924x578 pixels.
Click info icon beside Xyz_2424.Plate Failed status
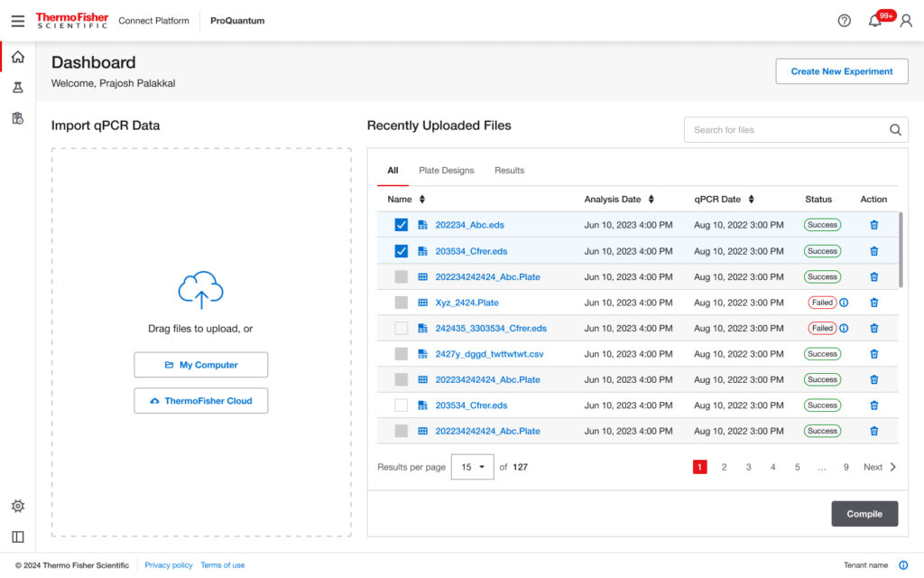point(844,303)
